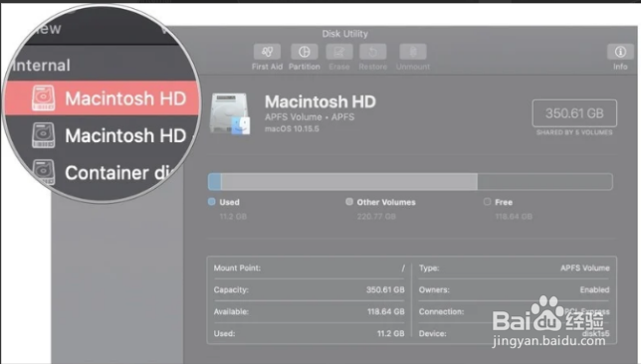
Task: Click the 118.64 GB free value under legend
Action: tap(514, 217)
